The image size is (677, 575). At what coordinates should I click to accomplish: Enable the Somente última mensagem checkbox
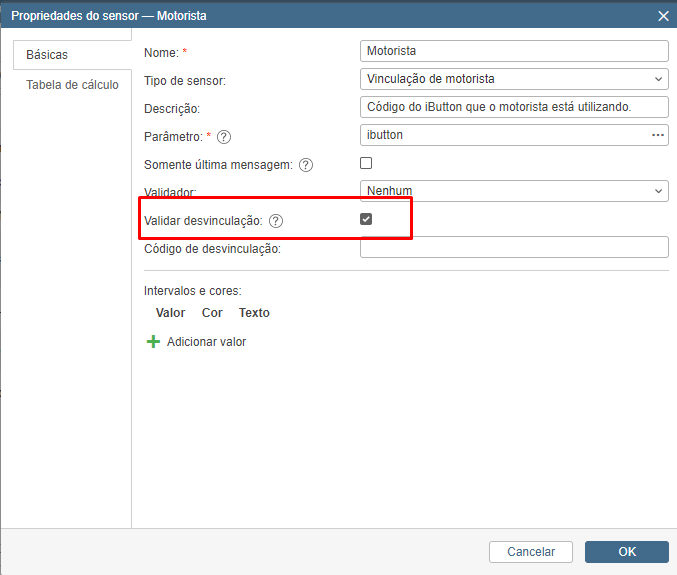pyautogui.click(x=366, y=163)
